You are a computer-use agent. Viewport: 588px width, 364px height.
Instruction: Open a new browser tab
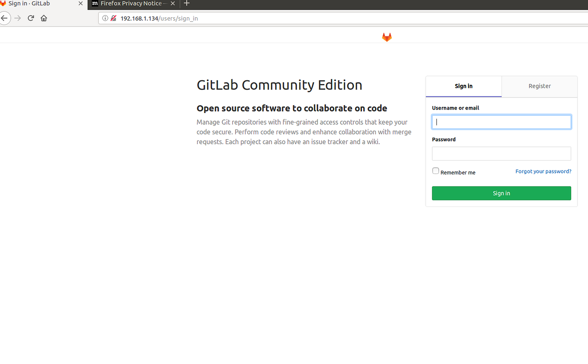coord(187,3)
